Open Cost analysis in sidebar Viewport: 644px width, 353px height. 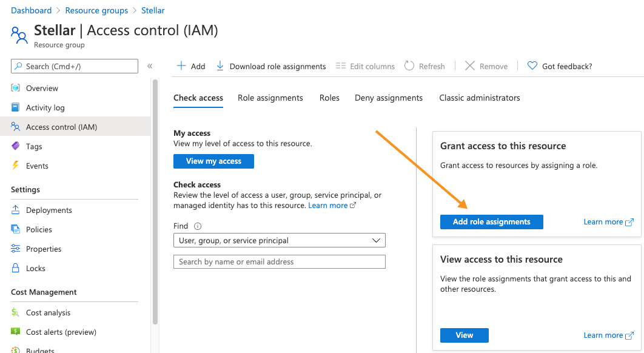48,312
